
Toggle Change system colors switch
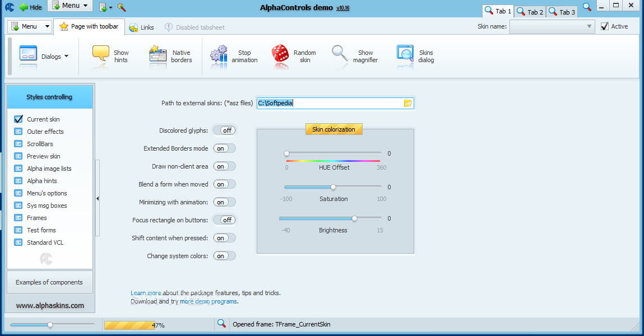click(224, 256)
